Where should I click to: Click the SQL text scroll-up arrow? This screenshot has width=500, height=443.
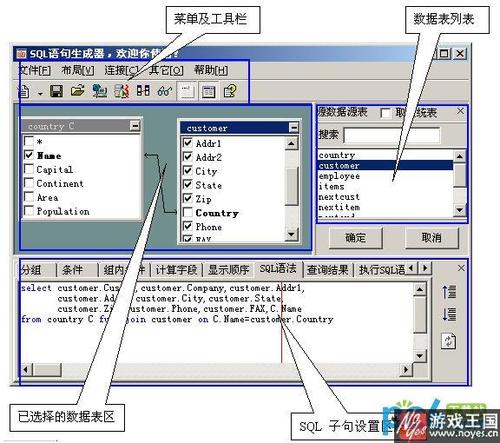tap(420, 289)
